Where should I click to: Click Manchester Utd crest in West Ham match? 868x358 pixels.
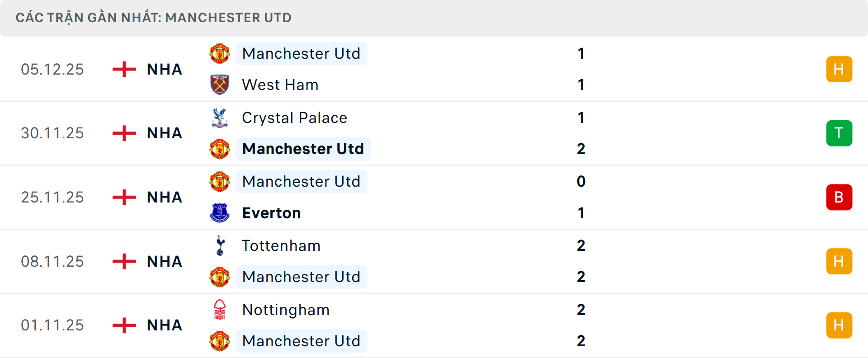(x=220, y=54)
